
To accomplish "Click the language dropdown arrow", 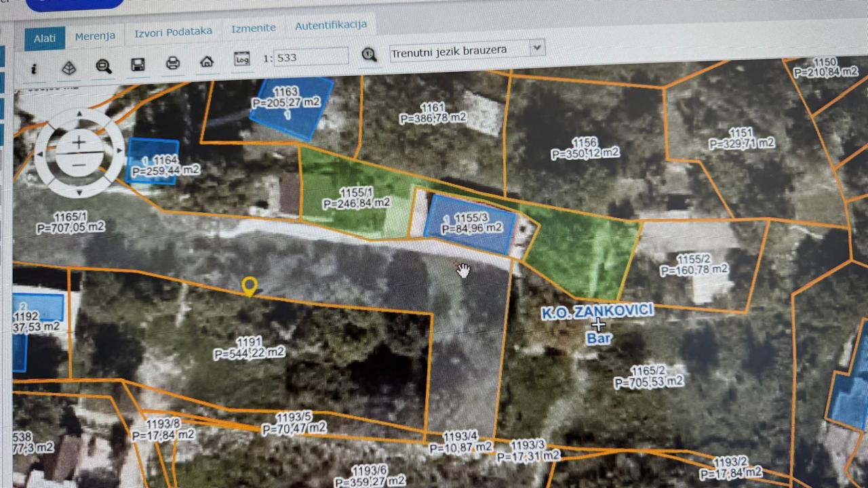I will tap(537, 47).
